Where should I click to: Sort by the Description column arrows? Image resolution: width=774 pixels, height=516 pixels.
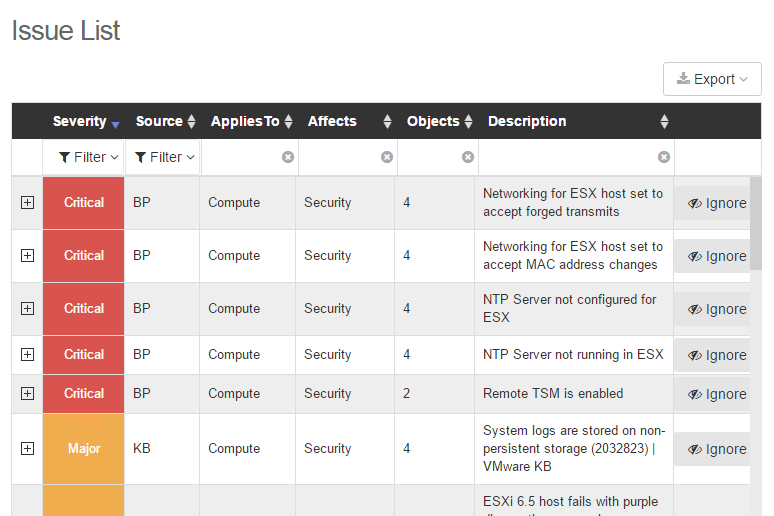664,122
